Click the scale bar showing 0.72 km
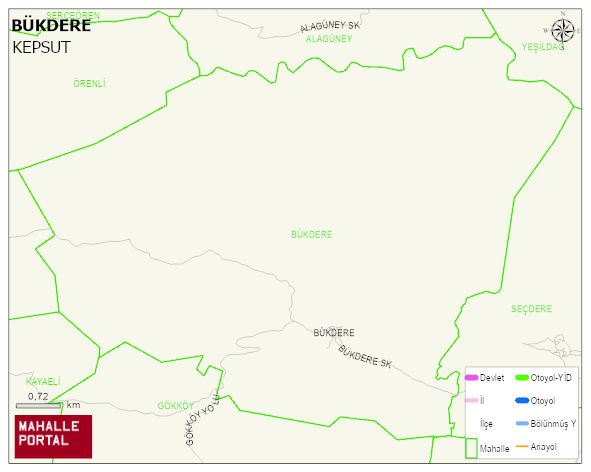Screen dimensions: 591x472 point(39,406)
